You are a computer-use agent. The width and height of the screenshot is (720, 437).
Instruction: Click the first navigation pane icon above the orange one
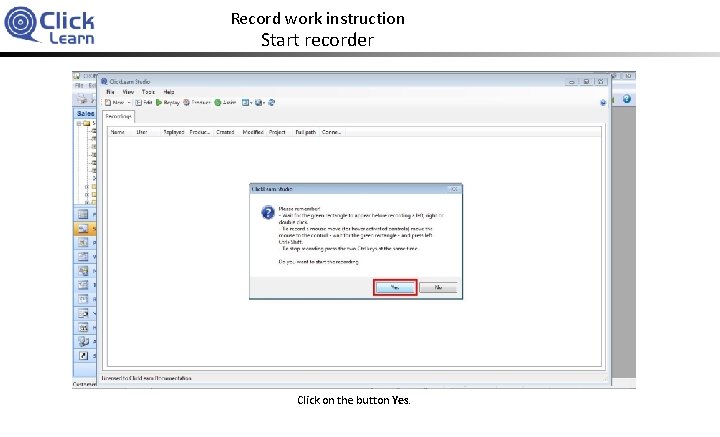(x=83, y=214)
